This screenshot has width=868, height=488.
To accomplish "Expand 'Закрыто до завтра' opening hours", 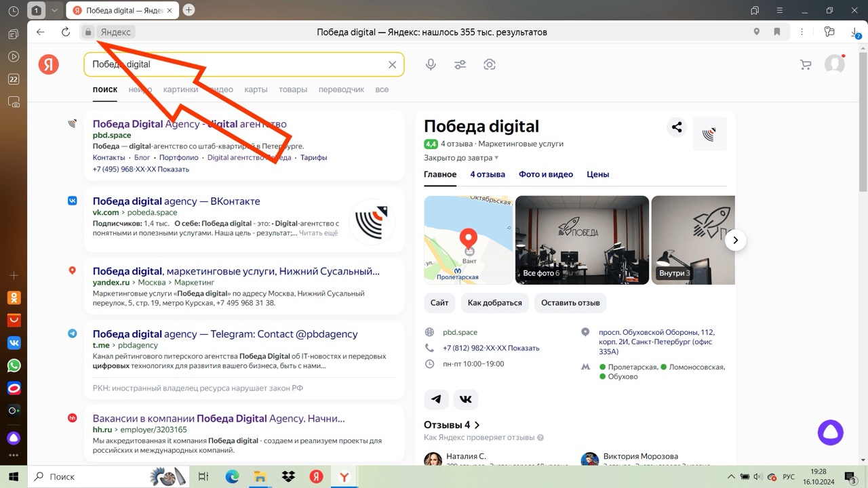I will [x=461, y=158].
